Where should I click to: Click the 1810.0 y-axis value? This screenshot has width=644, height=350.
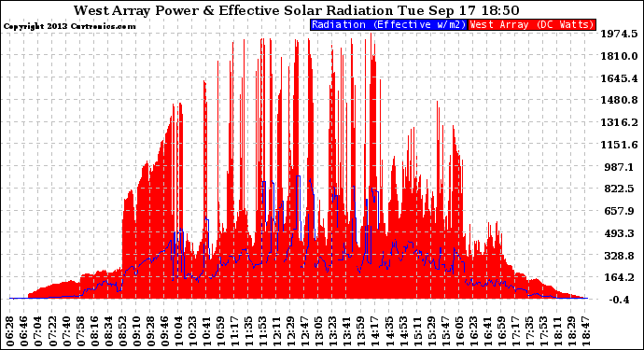[620, 56]
